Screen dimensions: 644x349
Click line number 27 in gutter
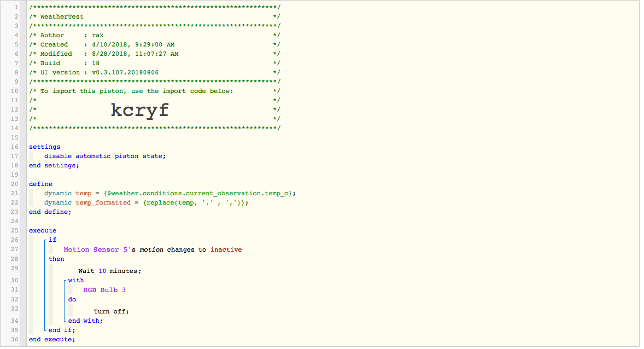point(14,249)
